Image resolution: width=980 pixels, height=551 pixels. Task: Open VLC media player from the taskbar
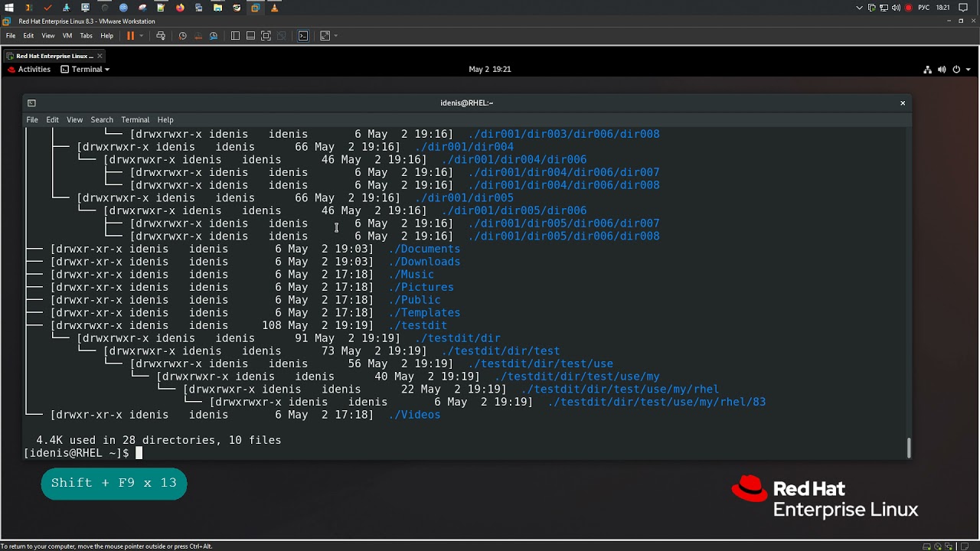(274, 8)
